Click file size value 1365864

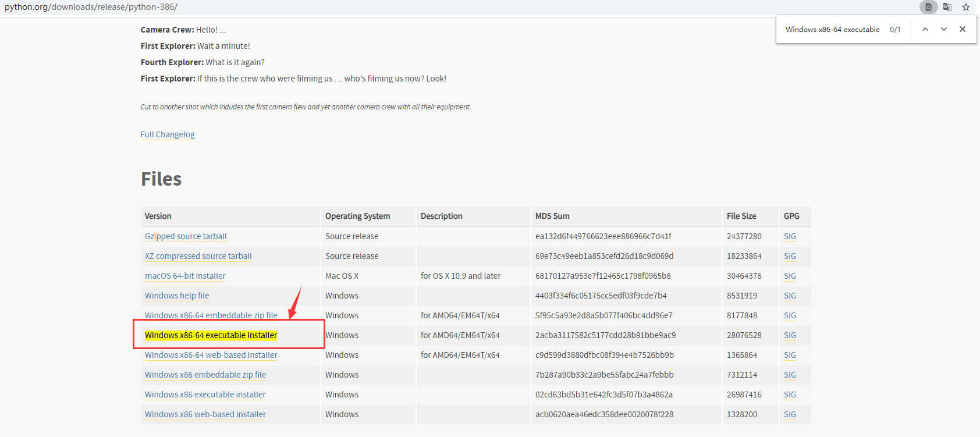(x=742, y=355)
